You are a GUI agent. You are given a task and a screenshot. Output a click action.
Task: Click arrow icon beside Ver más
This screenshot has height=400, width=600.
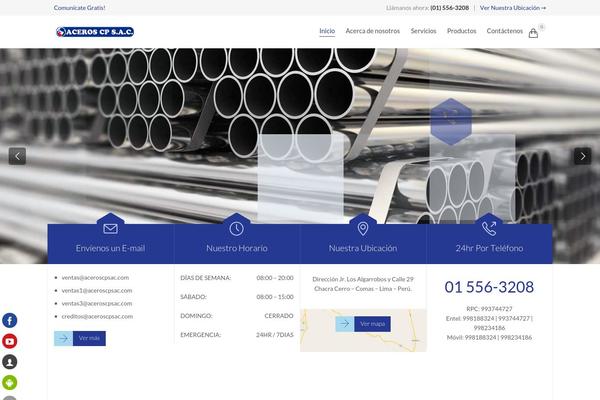[x=64, y=338]
